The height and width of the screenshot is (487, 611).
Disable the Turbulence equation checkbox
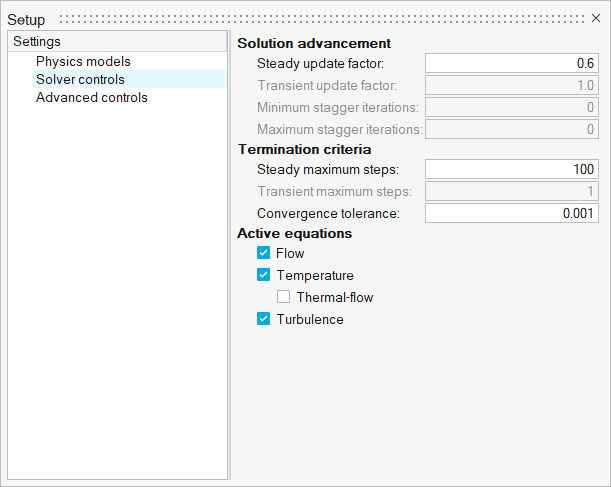(x=264, y=319)
